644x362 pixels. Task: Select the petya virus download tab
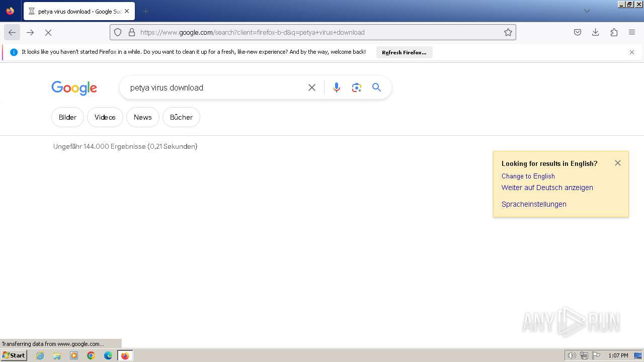point(79,11)
